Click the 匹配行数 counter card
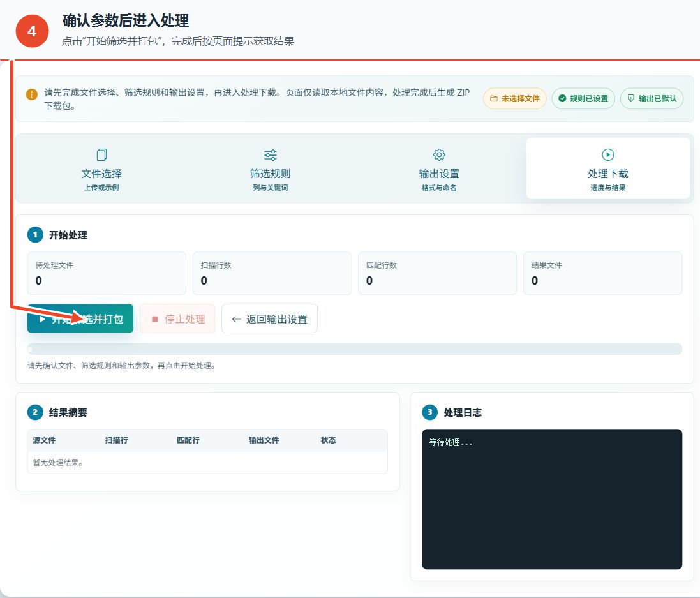700x598 pixels. coord(437,273)
